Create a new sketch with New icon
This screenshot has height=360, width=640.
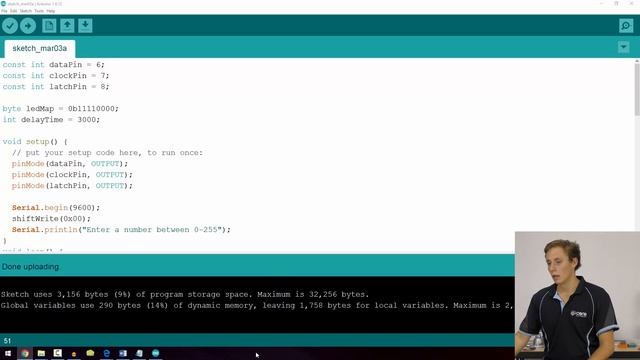[49, 25]
